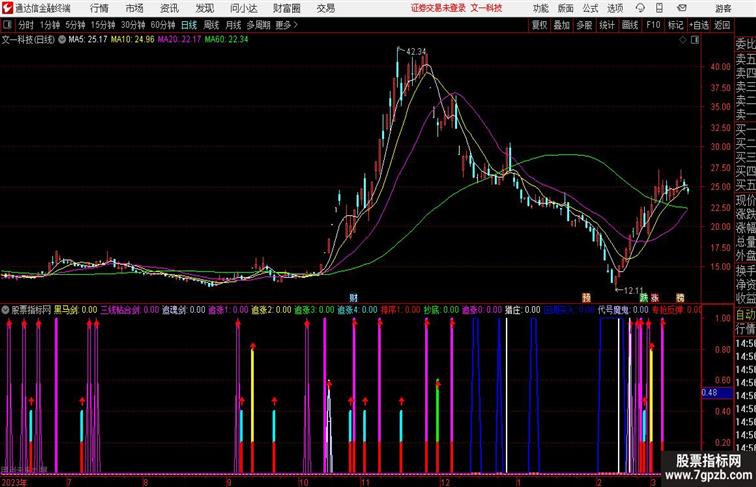Click the blue 财 marker below chart
Image resolution: width=756 pixels, height=487 pixels.
(x=353, y=298)
